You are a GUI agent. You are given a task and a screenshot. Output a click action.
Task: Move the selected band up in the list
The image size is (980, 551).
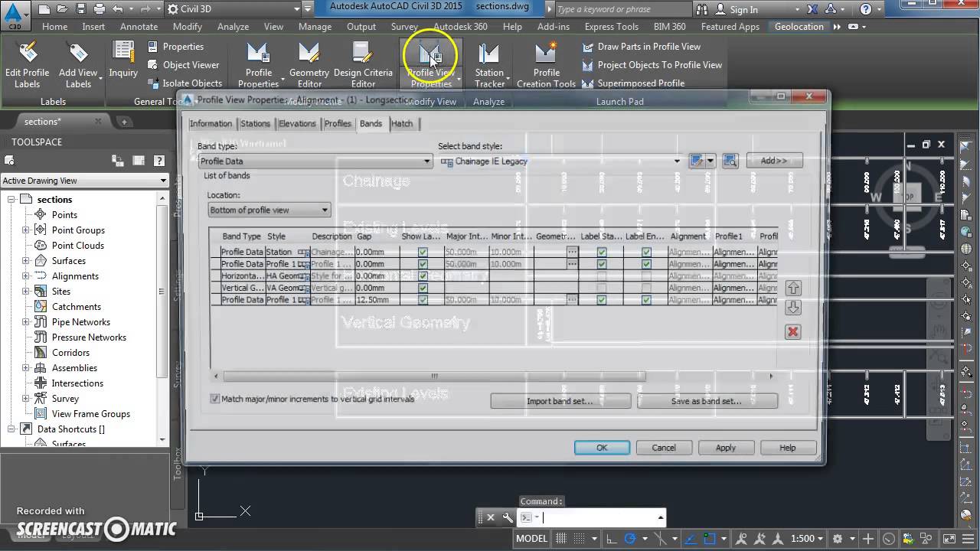coord(793,289)
